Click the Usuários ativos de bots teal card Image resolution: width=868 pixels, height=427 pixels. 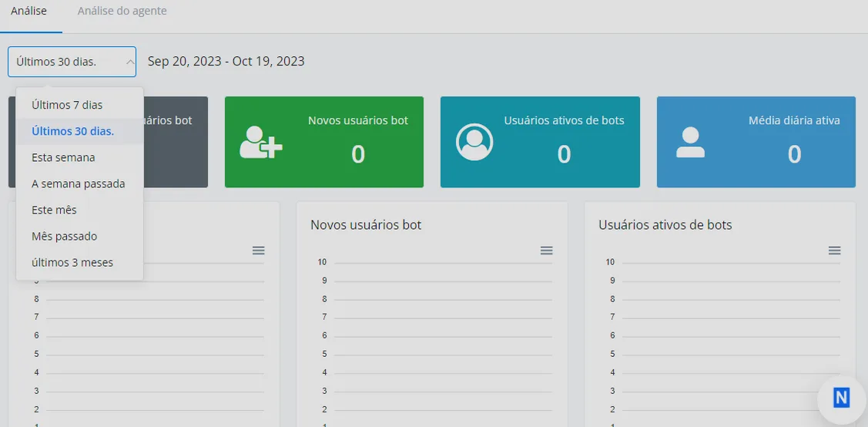[540, 143]
